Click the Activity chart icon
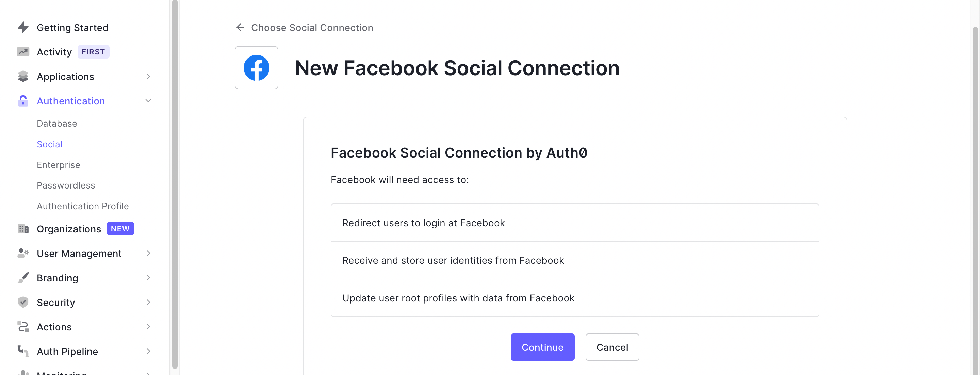The image size is (980, 375). pyautogui.click(x=23, y=52)
